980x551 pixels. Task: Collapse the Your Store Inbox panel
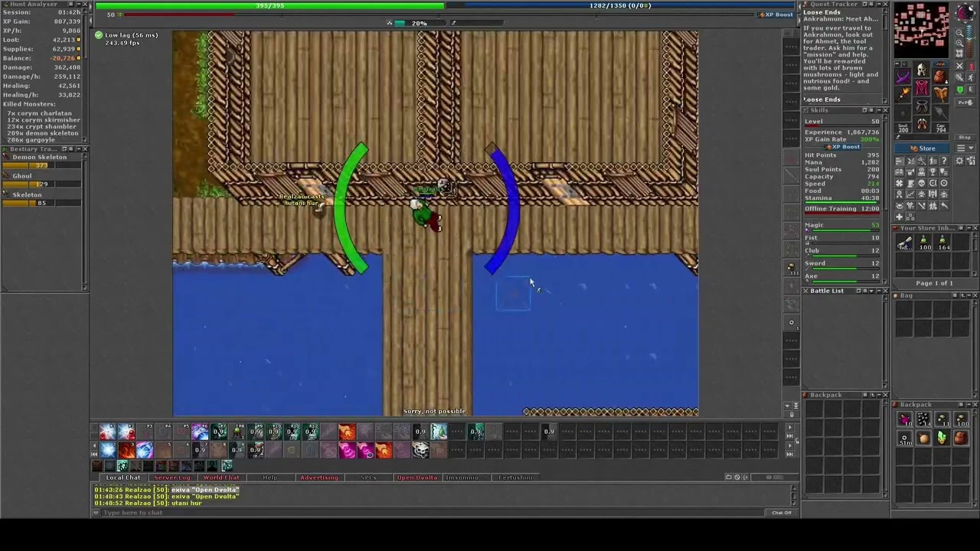(967, 228)
